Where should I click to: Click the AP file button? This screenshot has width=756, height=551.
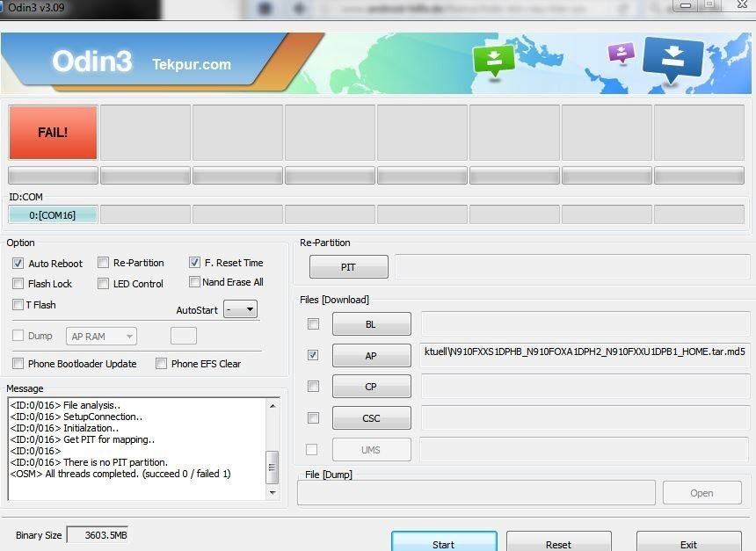click(x=371, y=356)
